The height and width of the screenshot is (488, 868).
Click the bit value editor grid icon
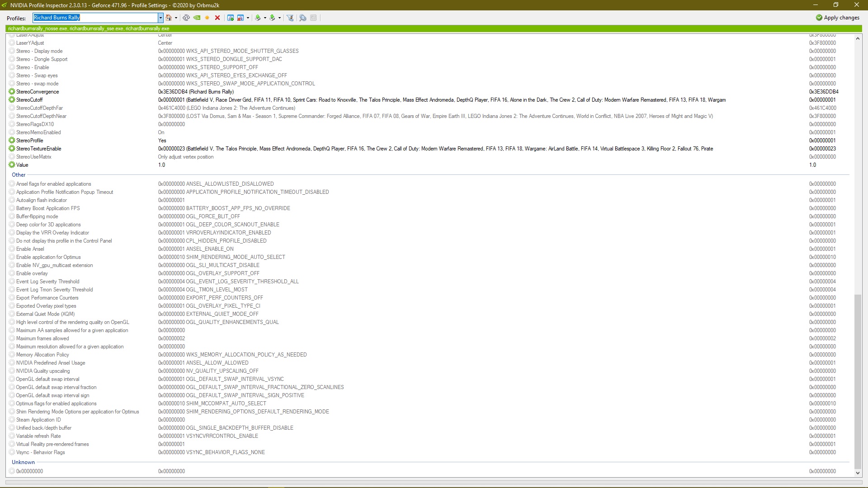(313, 18)
